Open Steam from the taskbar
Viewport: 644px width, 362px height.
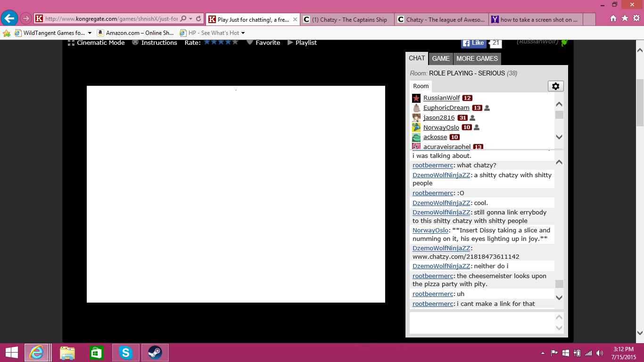[x=155, y=353]
